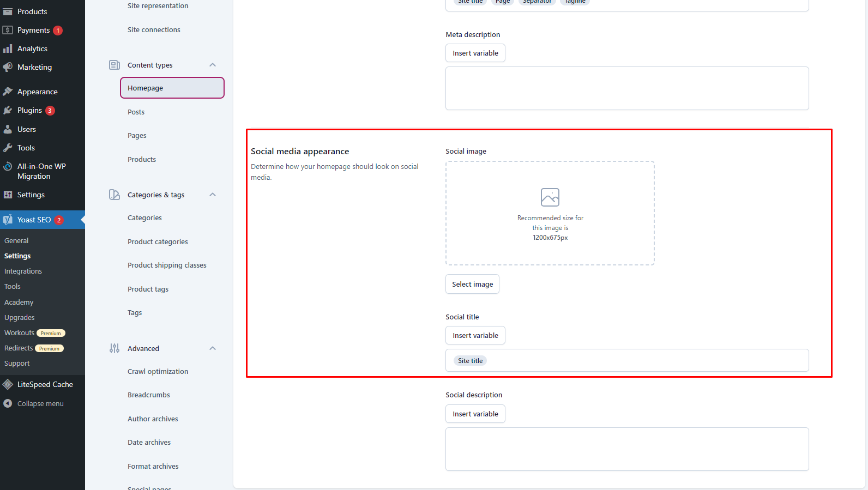This screenshot has width=868, height=490.
Task: Click the All-in-One WP Migration icon
Action: tap(8, 167)
